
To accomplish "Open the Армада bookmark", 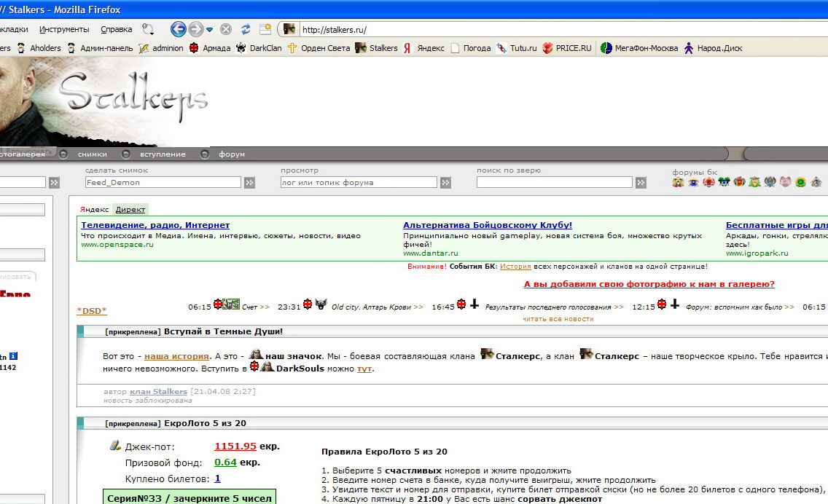I will click(209, 48).
